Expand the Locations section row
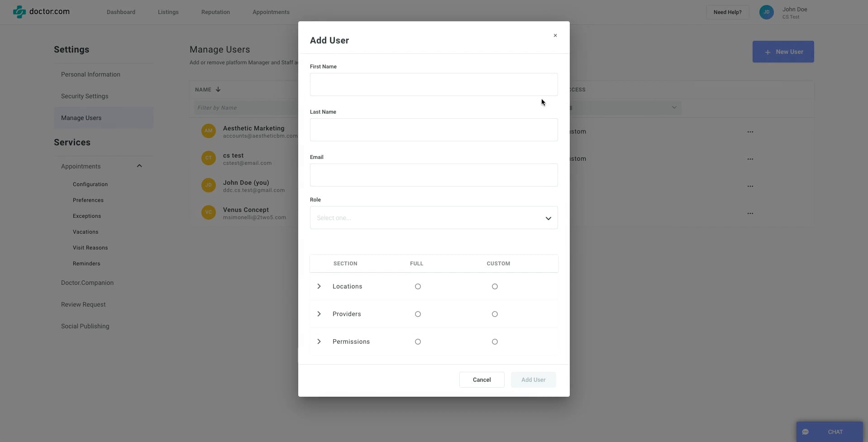The width and height of the screenshot is (868, 442). [319, 286]
